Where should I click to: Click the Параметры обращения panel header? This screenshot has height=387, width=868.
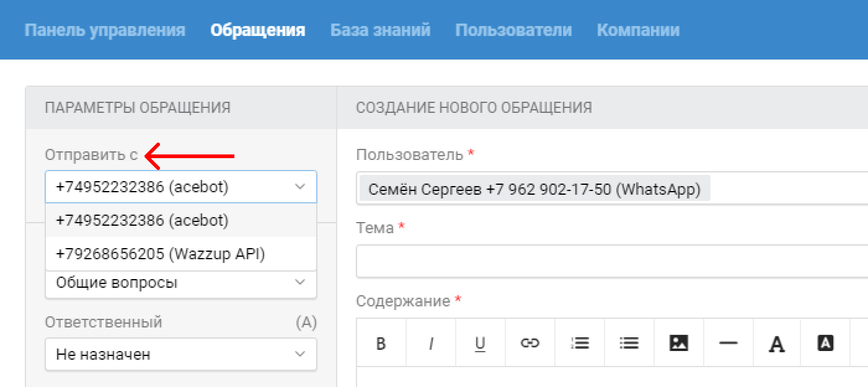click(181, 107)
